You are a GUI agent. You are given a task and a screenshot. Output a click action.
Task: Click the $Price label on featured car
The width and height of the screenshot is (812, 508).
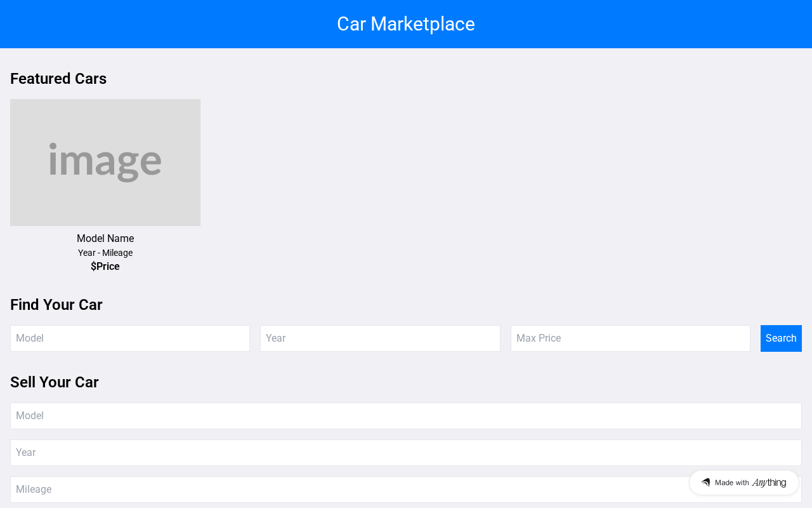pyautogui.click(x=105, y=267)
